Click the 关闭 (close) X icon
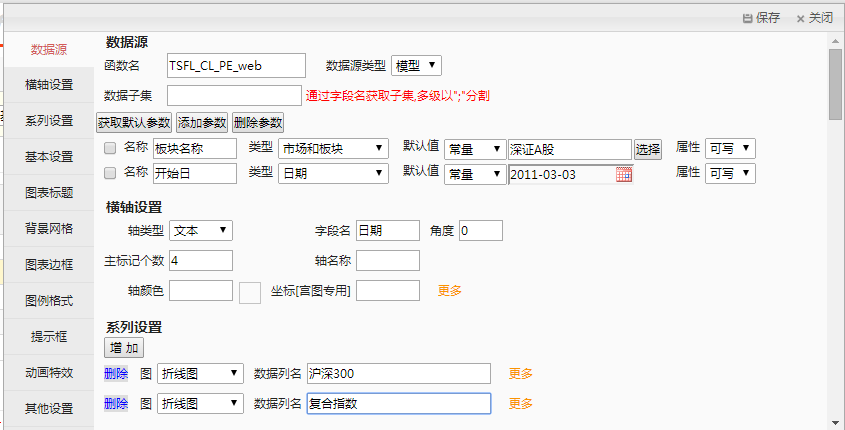 tap(801, 18)
